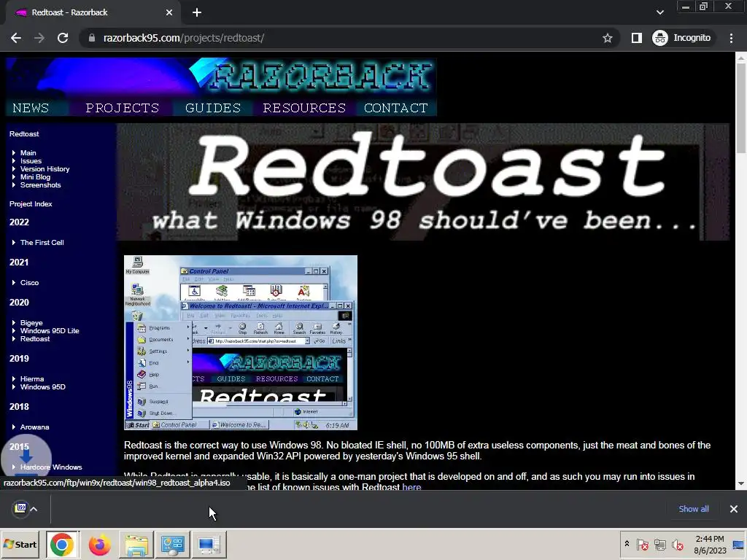
Task: Close the downloads bar
Action: point(734,509)
